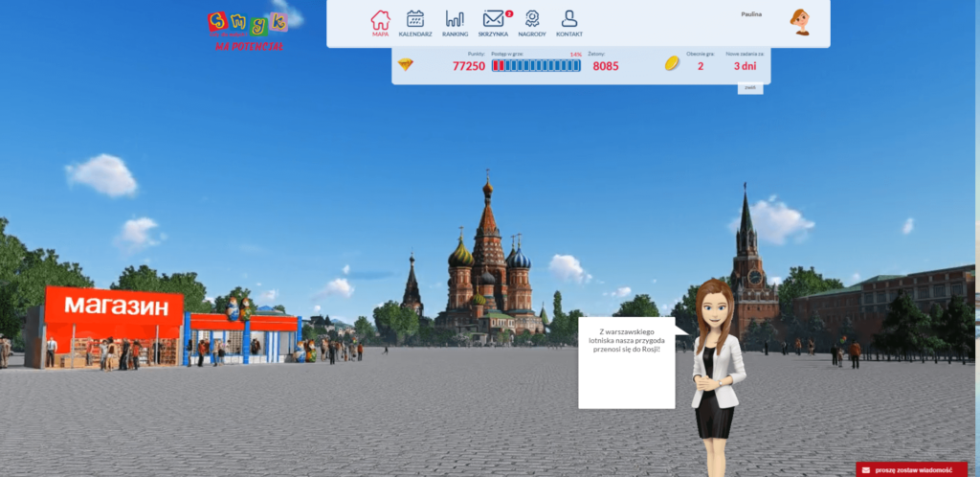Click the currently playing count 2
This screenshot has height=477, width=980.
(701, 66)
